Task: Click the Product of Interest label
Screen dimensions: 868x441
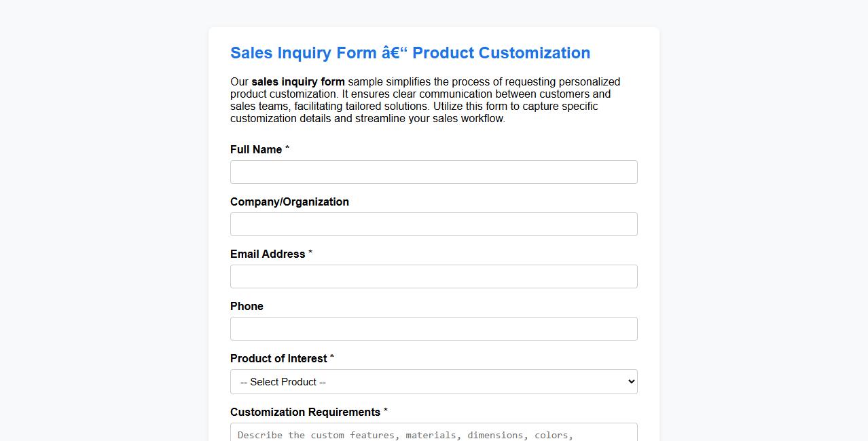Action: point(278,358)
